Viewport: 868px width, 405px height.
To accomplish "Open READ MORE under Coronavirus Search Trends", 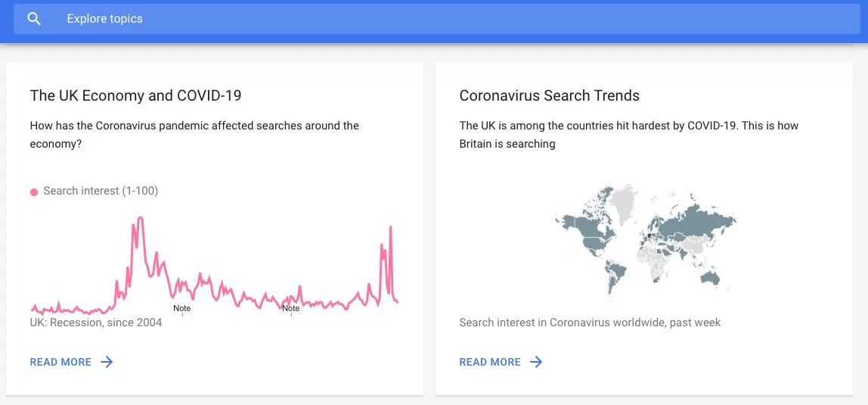I will click(x=490, y=363).
